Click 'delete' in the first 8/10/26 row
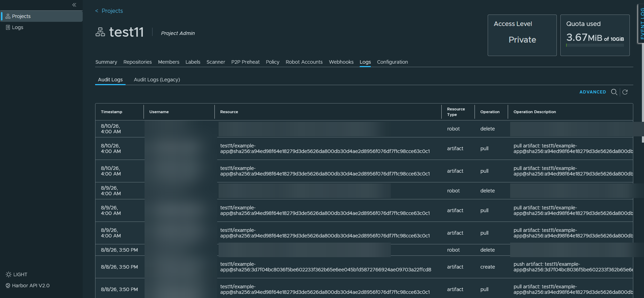The width and height of the screenshot is (644, 298). pyautogui.click(x=487, y=129)
